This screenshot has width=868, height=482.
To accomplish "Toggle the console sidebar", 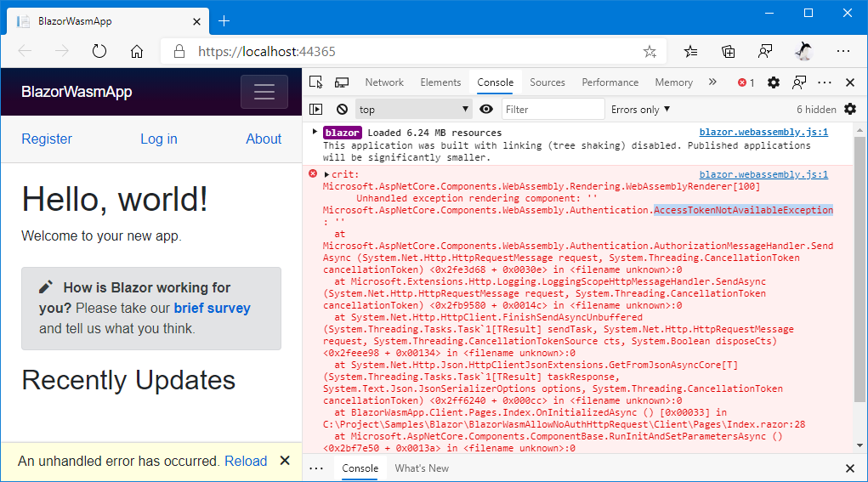I will [x=315, y=110].
